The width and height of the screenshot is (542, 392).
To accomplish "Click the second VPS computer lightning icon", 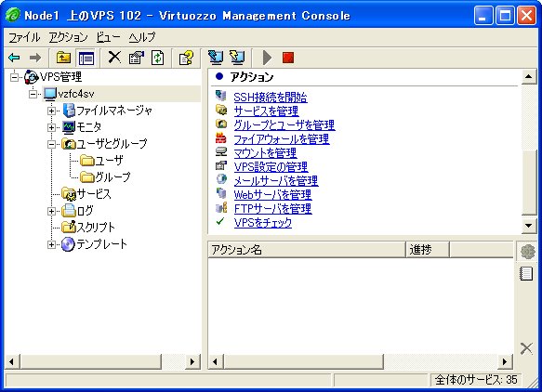I will [237, 58].
